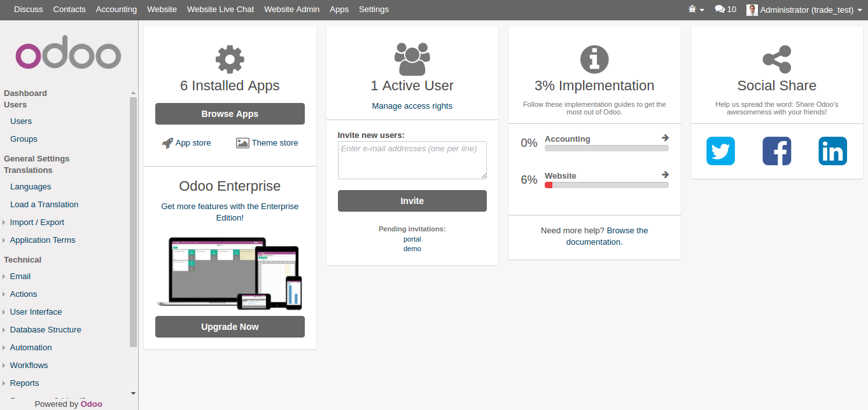Focus the invite e-mail addresses field
The image size is (868, 410).
click(x=412, y=160)
